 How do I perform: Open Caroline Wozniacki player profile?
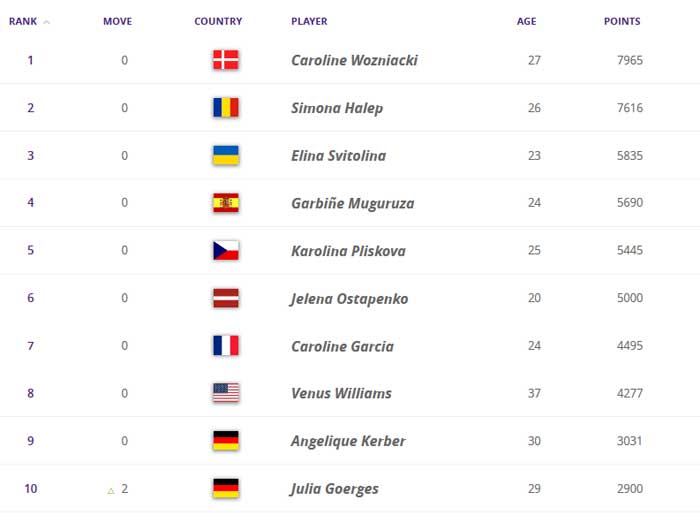(x=354, y=60)
